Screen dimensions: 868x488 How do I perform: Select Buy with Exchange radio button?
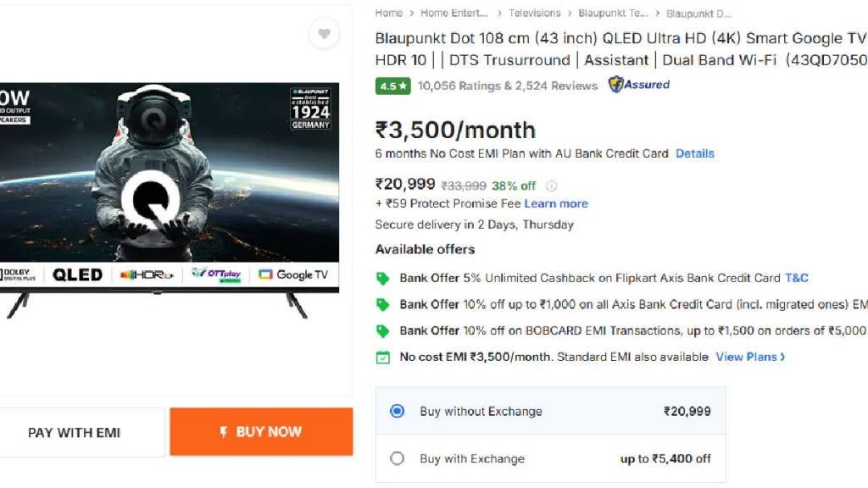pos(397,458)
